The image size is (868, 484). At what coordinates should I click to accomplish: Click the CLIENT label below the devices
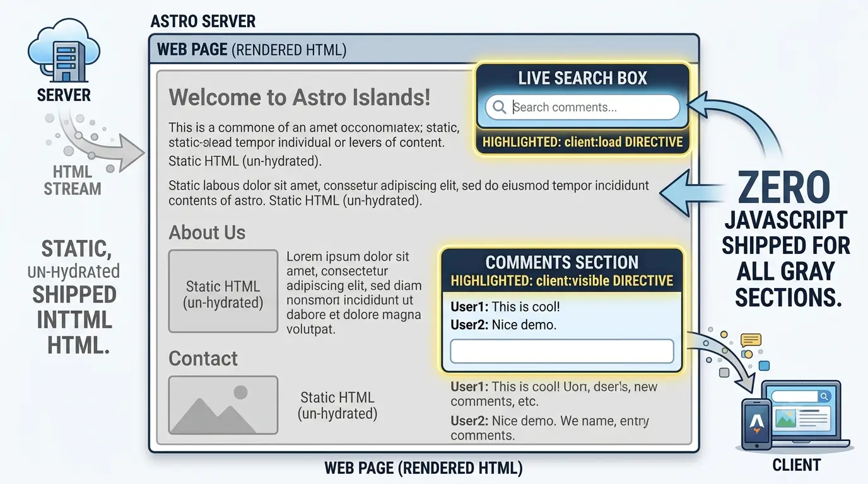click(x=797, y=465)
